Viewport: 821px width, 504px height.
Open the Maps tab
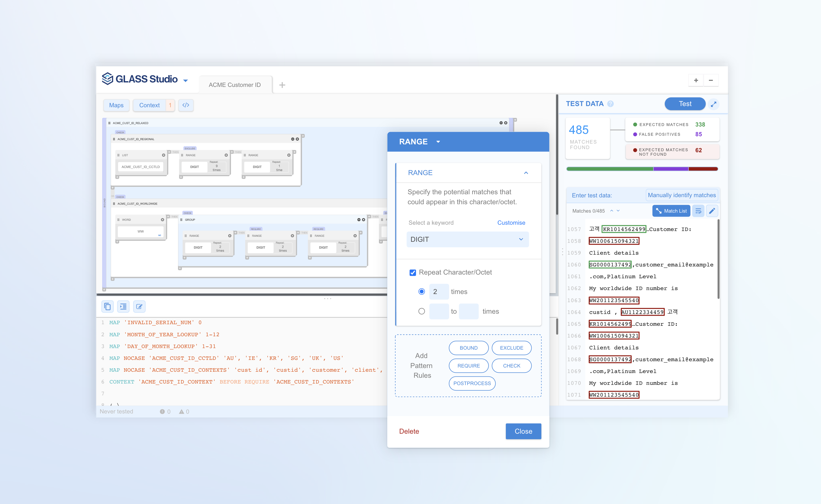[116, 105]
